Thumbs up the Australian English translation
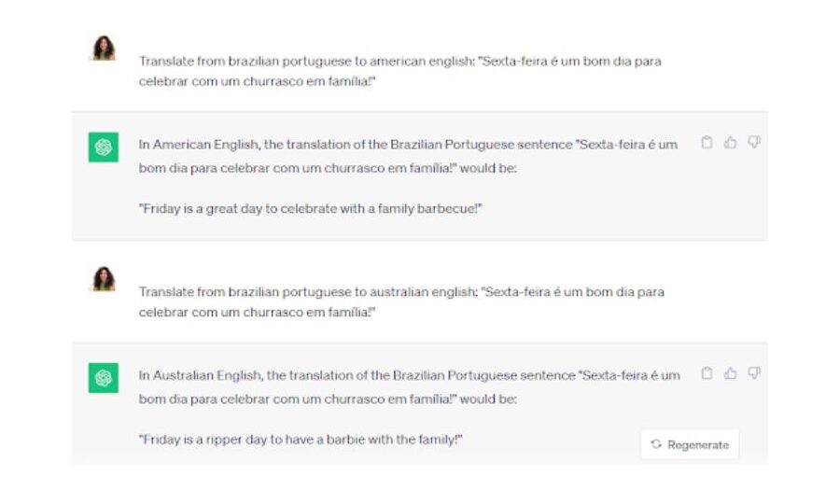The image size is (840, 504). click(x=730, y=373)
